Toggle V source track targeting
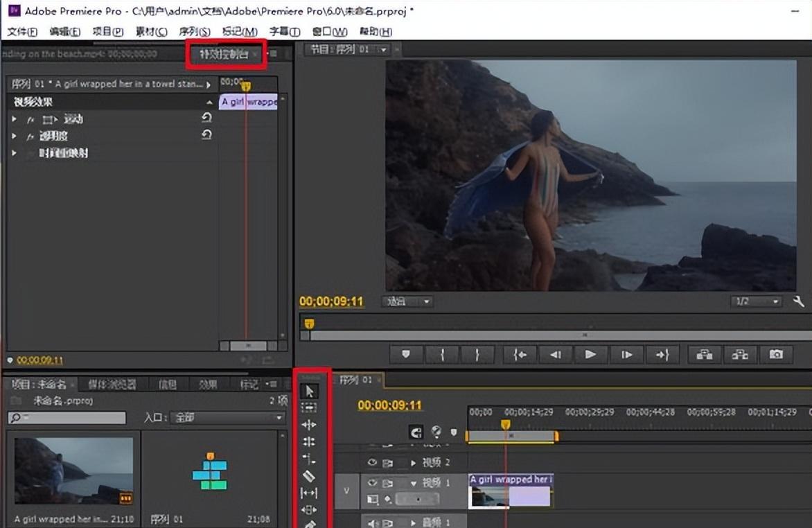The image size is (812, 528). [x=346, y=491]
